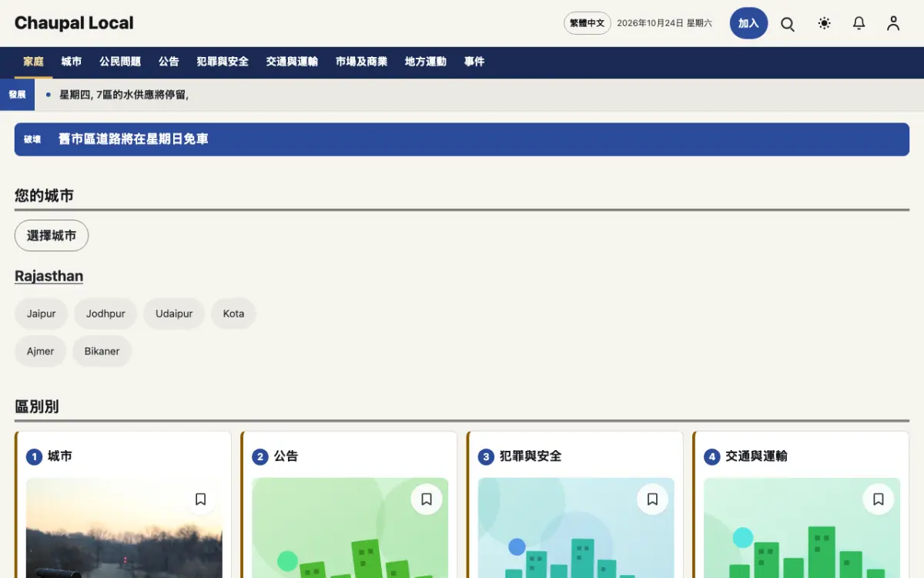Open the 公告 card title numbered 2

coord(286,456)
